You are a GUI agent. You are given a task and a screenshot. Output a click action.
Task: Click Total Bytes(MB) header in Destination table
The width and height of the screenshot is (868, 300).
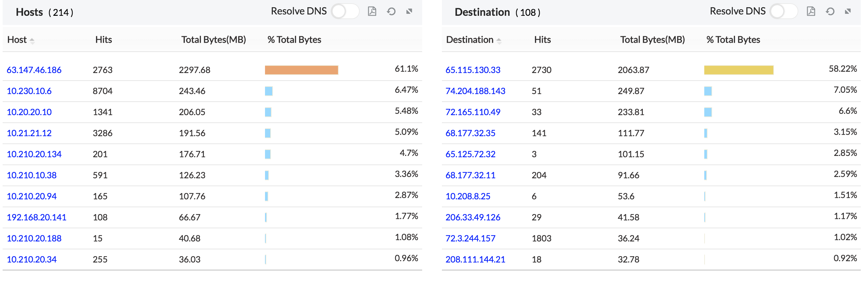[x=652, y=40]
